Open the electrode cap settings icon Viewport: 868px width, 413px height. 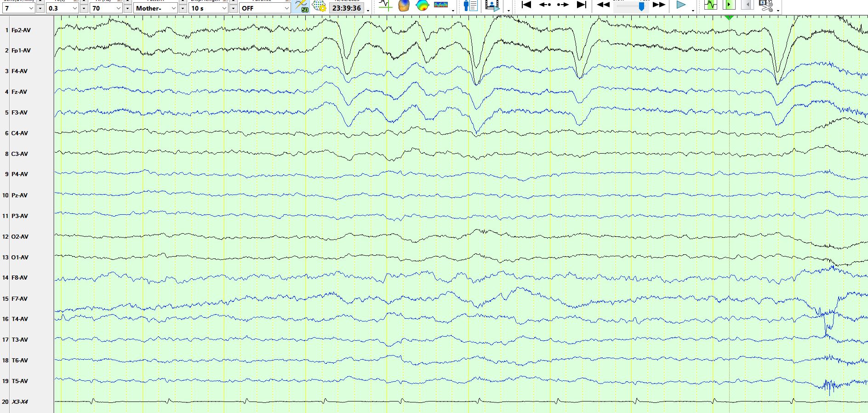pos(319,6)
